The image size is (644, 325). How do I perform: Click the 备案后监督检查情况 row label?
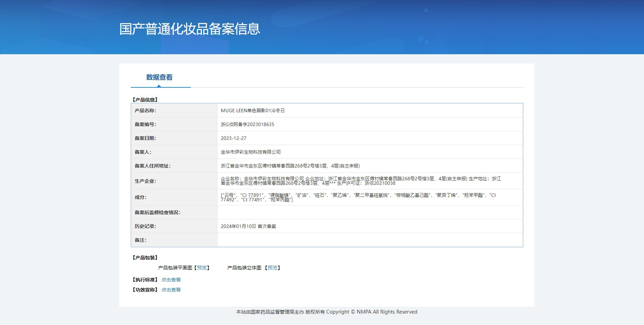coord(157,212)
